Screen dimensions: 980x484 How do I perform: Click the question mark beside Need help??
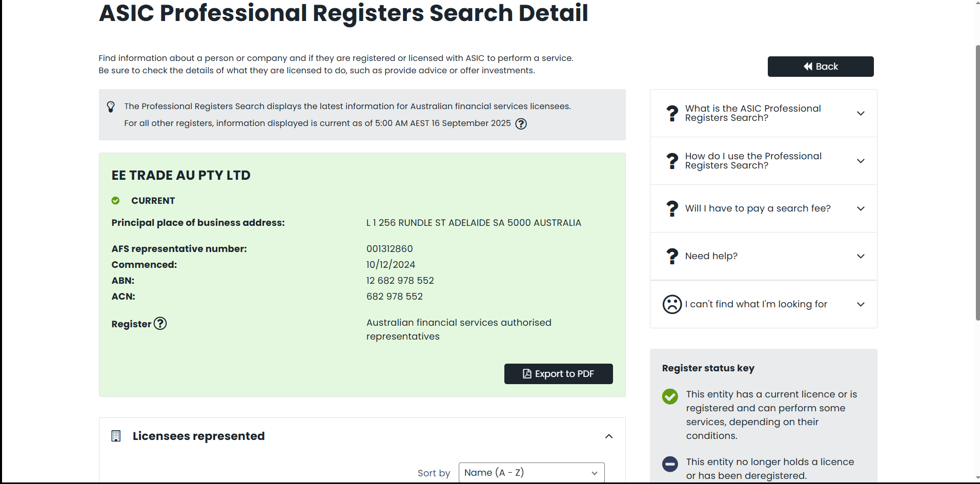(x=672, y=256)
